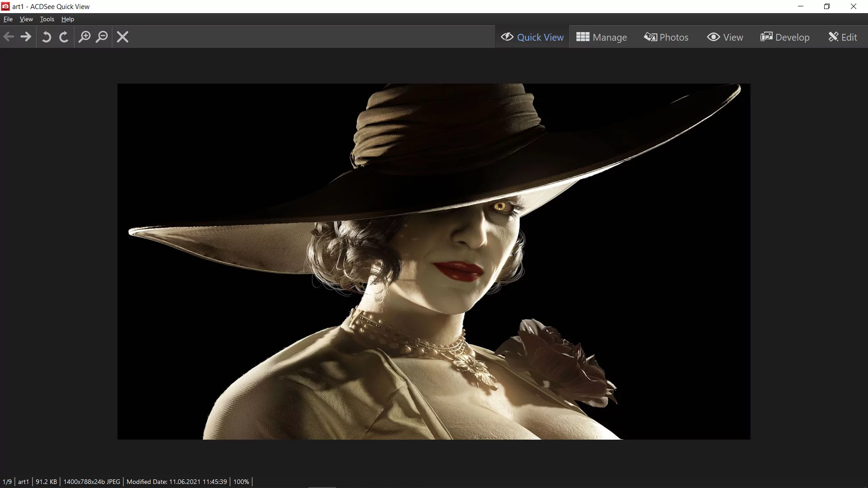The height and width of the screenshot is (488, 868).
Task: Click the displayed art1 image
Action: coord(434,262)
